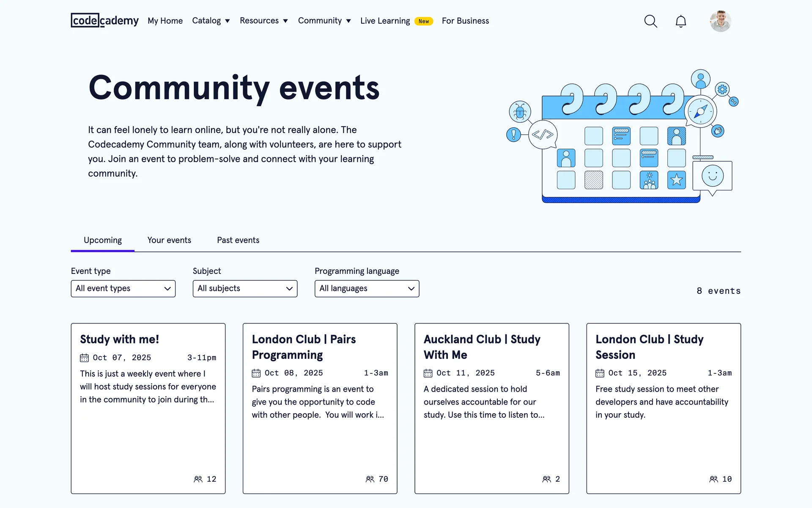Image resolution: width=812 pixels, height=508 pixels.
Task: Click attendees icon on Pairs Programming card
Action: point(370,479)
